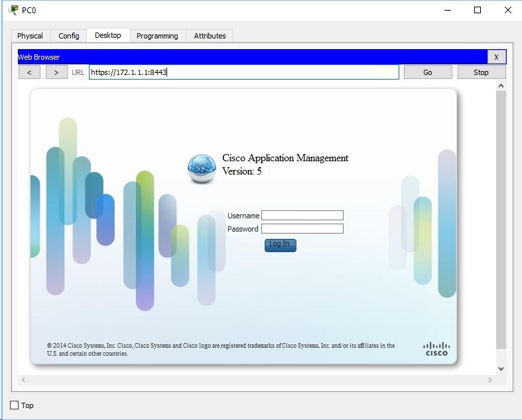The height and width of the screenshot is (420, 522).
Task: Click the Go button
Action: (x=428, y=72)
